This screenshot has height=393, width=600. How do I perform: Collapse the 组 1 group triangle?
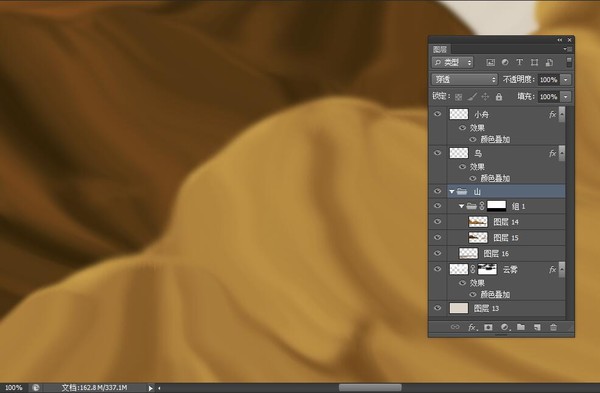pos(461,206)
